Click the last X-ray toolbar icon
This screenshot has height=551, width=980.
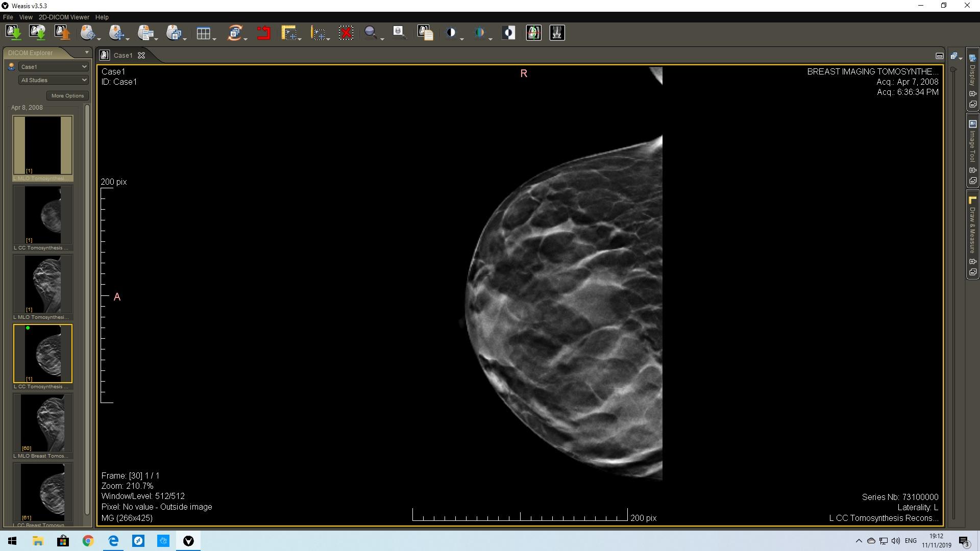(x=557, y=33)
